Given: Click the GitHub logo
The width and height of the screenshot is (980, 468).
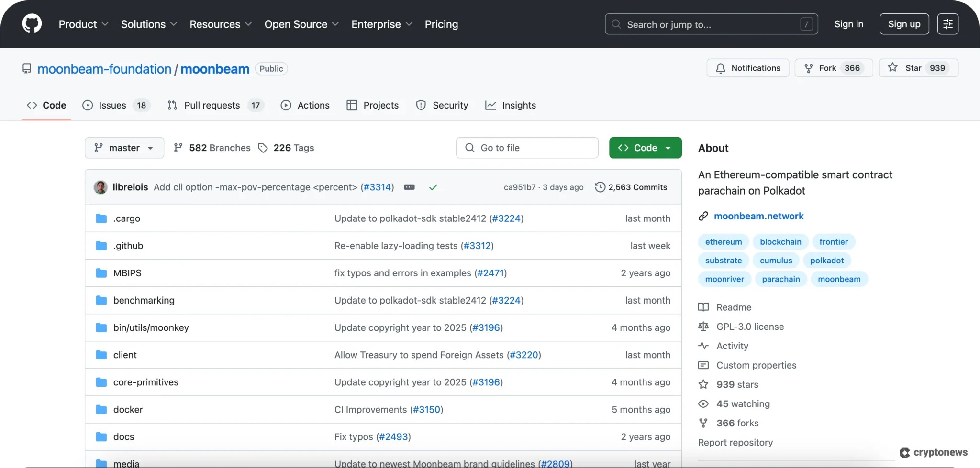Looking at the screenshot, I should pos(31,23).
